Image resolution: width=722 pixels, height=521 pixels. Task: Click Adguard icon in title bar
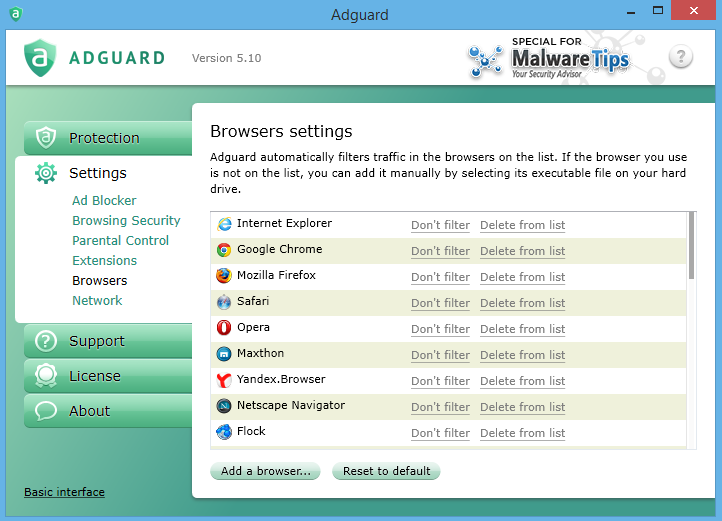click(16, 14)
